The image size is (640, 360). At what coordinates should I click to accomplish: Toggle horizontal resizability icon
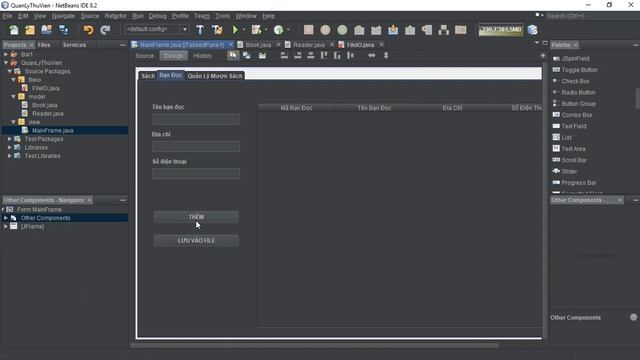pyautogui.click(x=371, y=56)
